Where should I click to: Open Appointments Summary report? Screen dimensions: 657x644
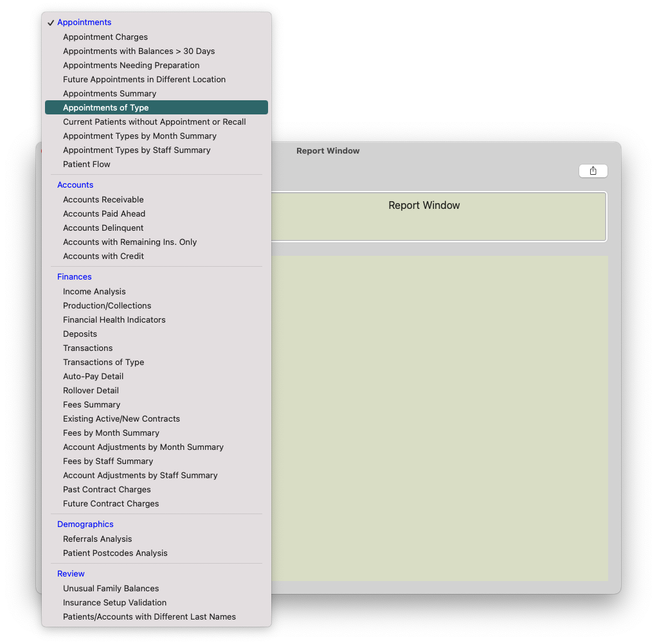pos(109,93)
